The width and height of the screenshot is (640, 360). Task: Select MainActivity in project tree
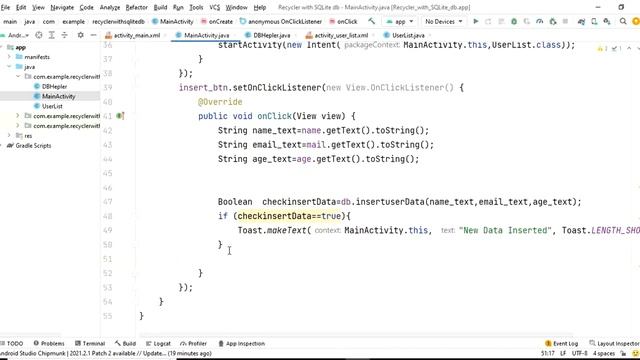(55, 96)
